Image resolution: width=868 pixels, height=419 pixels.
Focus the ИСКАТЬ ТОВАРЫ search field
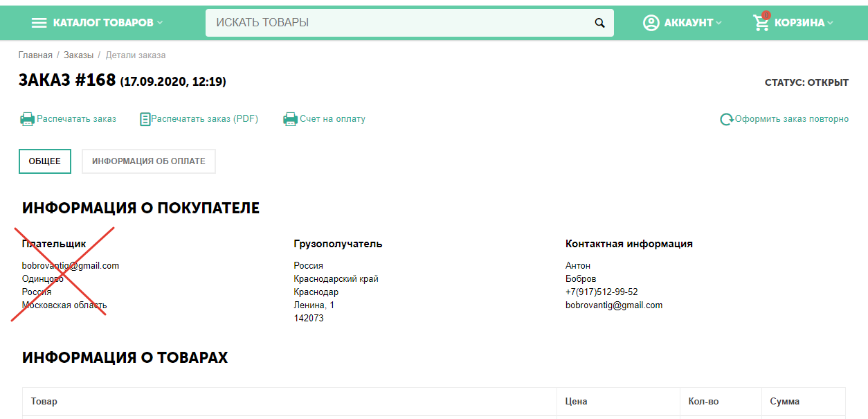pyautogui.click(x=410, y=23)
